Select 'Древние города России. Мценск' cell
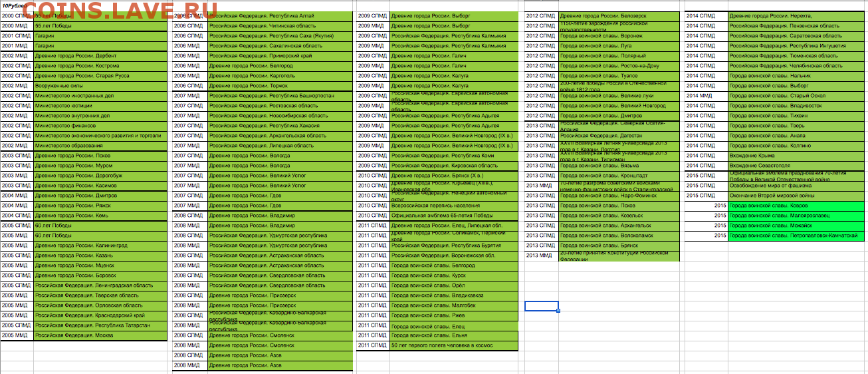Image resolution: width=868 pixels, height=374 pixels. [x=100, y=266]
